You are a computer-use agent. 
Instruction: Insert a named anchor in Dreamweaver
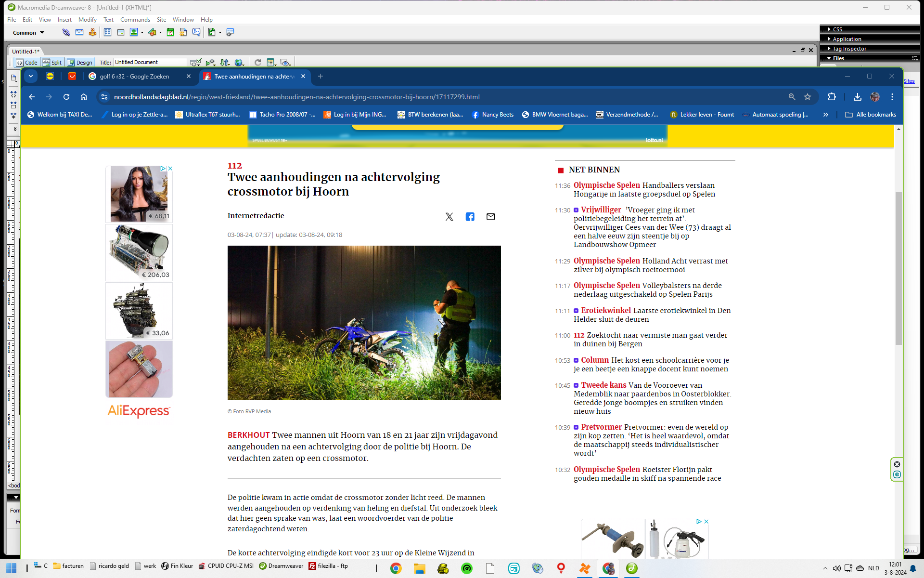(92, 32)
